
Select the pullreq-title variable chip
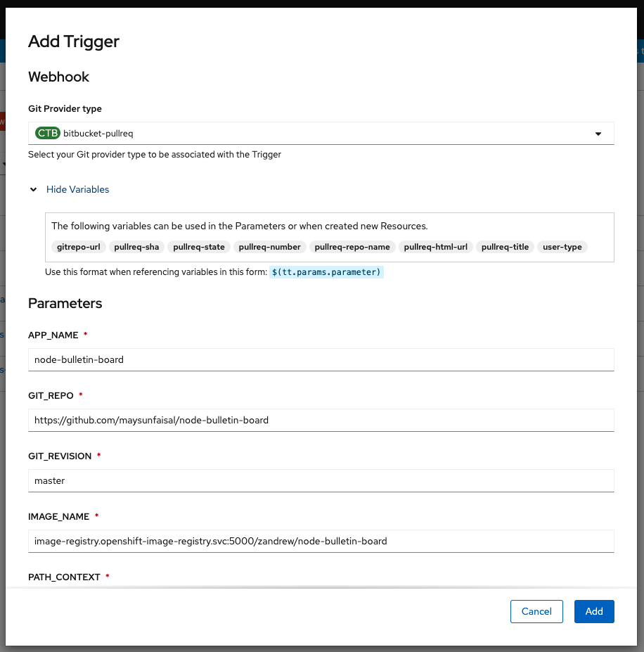pyautogui.click(x=505, y=247)
